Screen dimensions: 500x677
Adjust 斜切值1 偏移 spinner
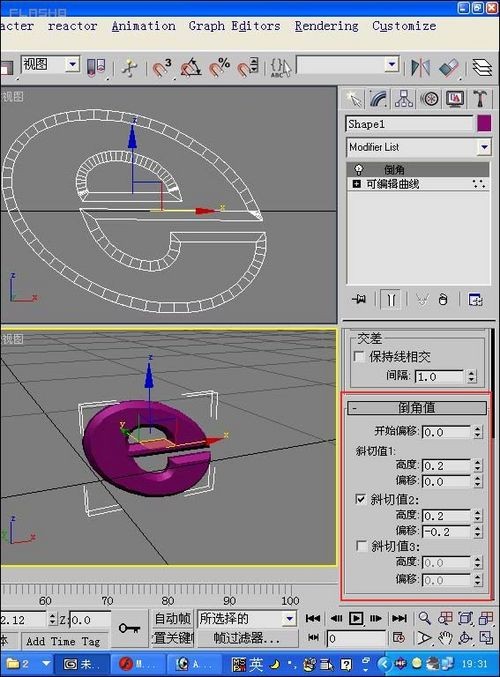tap(478, 482)
